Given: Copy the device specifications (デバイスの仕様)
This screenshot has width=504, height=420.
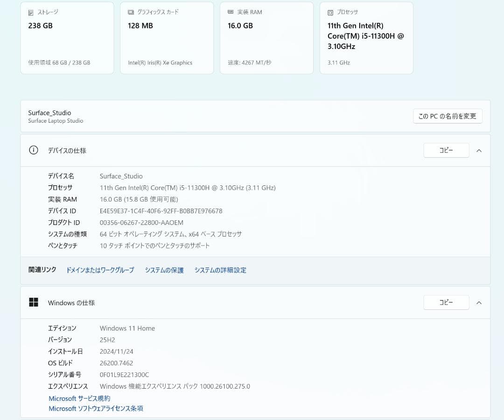Looking at the screenshot, I should 446,150.
